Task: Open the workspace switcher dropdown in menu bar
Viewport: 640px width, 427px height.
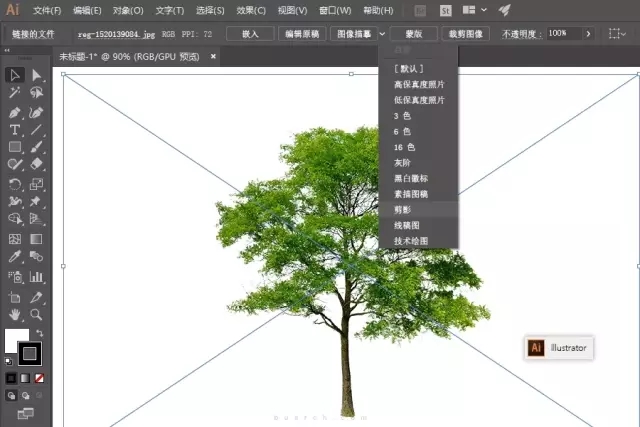Action: (x=484, y=10)
